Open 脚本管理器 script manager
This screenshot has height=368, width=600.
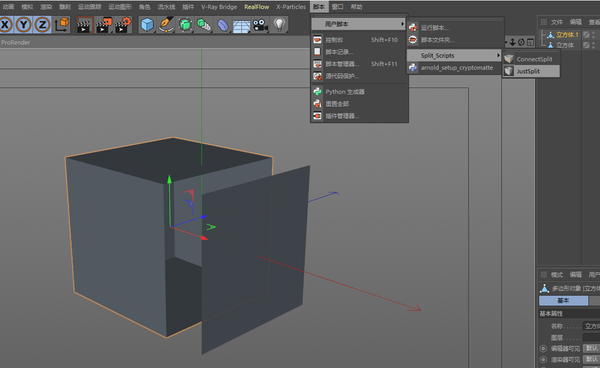coord(359,64)
